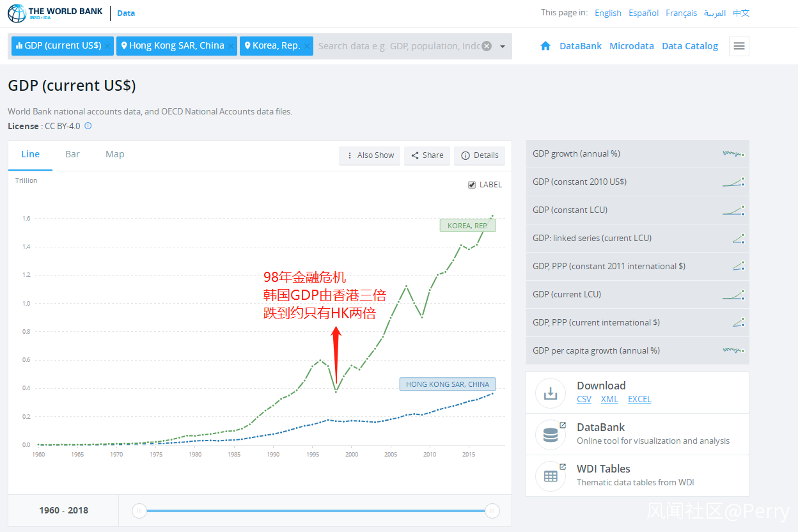Click the 1960 - 2018 year range text
798x532 pixels.
63,510
